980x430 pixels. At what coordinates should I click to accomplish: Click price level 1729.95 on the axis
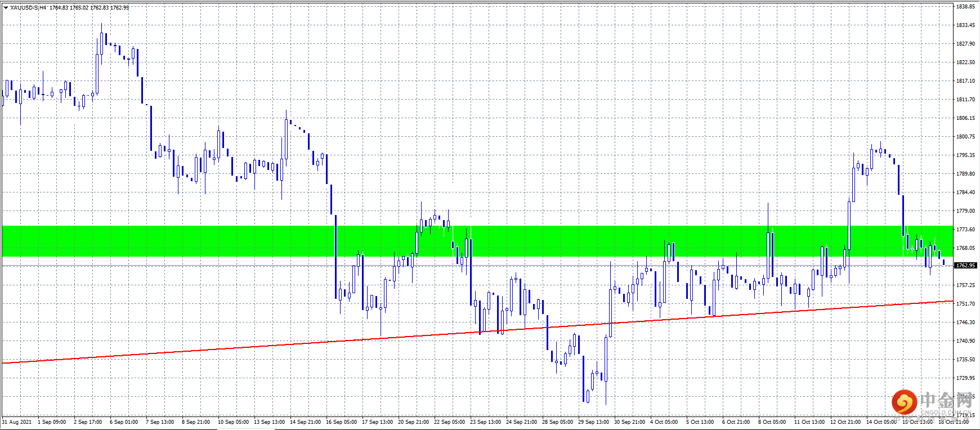pyautogui.click(x=966, y=378)
